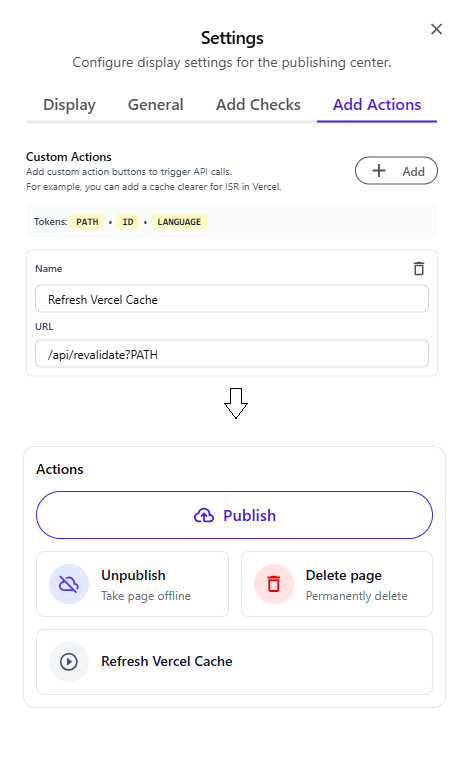The width and height of the screenshot is (472, 769).
Task: Click the plus icon in Add button
Action: pyautogui.click(x=379, y=171)
